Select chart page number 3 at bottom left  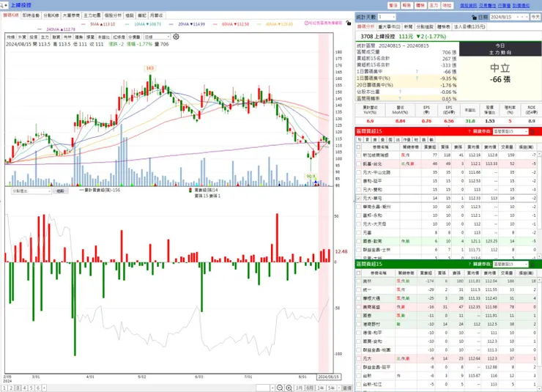[18, 388]
